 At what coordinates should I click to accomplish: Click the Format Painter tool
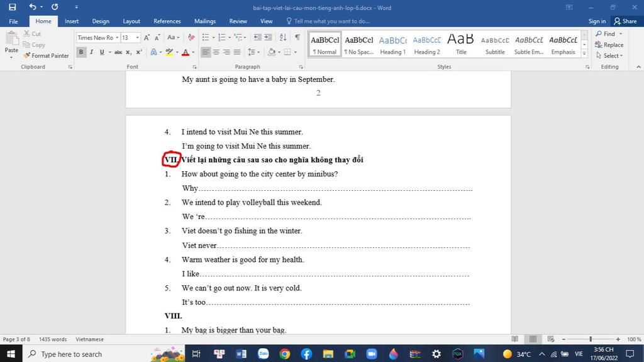[x=46, y=55]
